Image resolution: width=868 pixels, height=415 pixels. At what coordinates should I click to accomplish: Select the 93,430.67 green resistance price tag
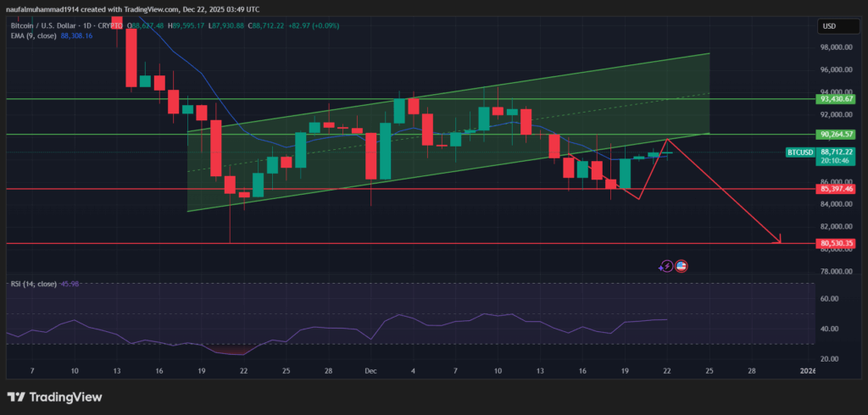pos(834,99)
